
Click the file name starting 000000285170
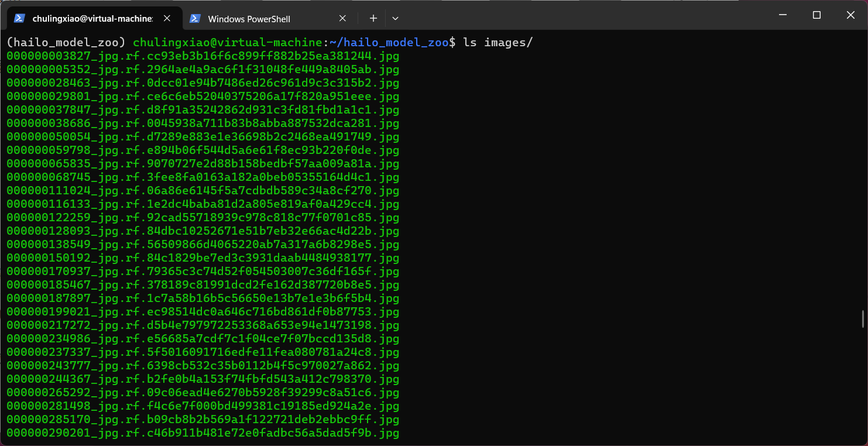click(x=203, y=420)
